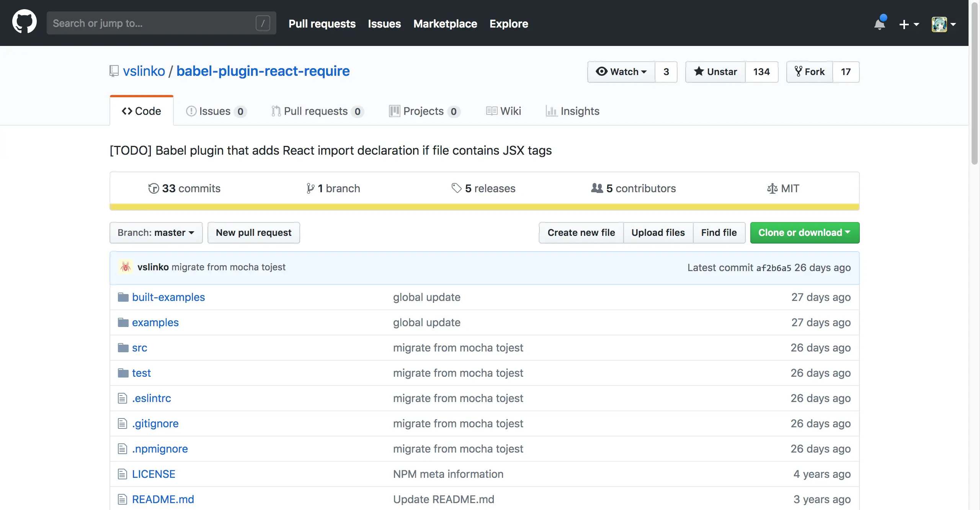Click the GitHub Octocat logo
The width and height of the screenshot is (980, 510).
coord(24,21)
